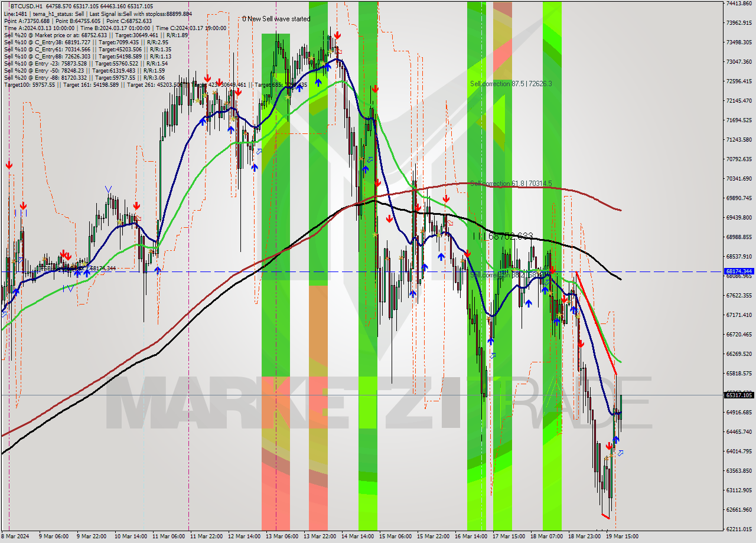Click price axis value 73047.360

tap(738, 61)
